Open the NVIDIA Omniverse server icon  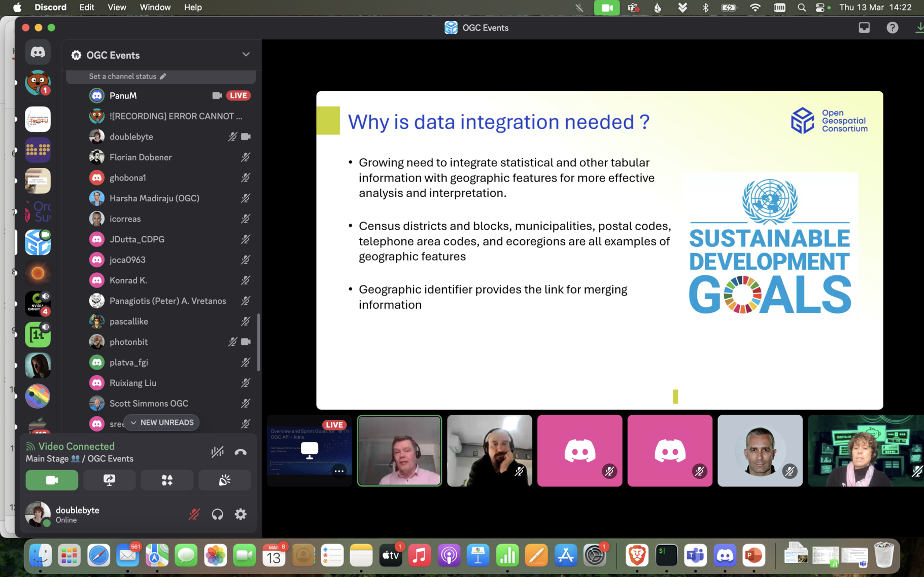click(x=38, y=304)
